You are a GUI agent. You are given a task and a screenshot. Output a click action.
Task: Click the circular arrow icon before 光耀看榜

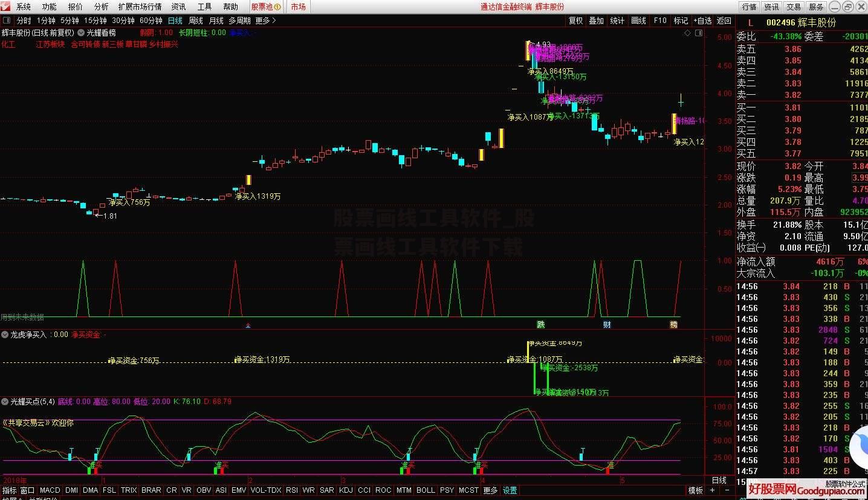click(81, 33)
